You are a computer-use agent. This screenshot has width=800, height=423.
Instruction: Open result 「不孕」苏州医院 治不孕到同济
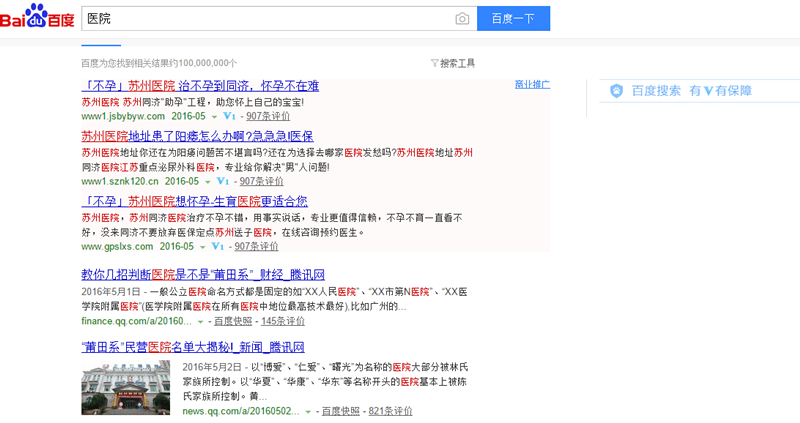tap(200, 86)
